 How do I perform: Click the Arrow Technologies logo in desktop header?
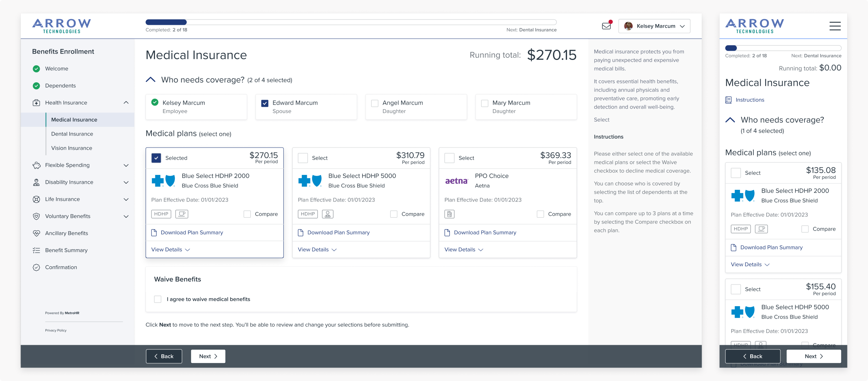[x=61, y=26]
